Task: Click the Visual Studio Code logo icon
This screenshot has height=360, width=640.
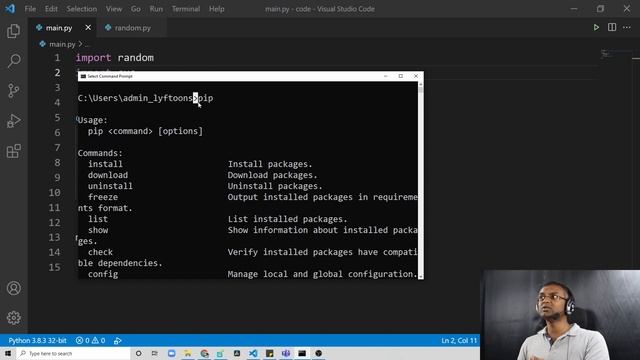Action: pyautogui.click(x=10, y=9)
